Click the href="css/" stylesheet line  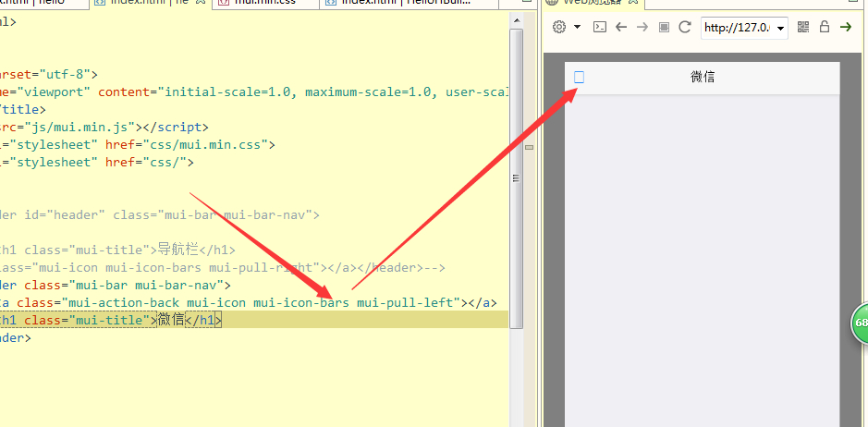point(97,163)
